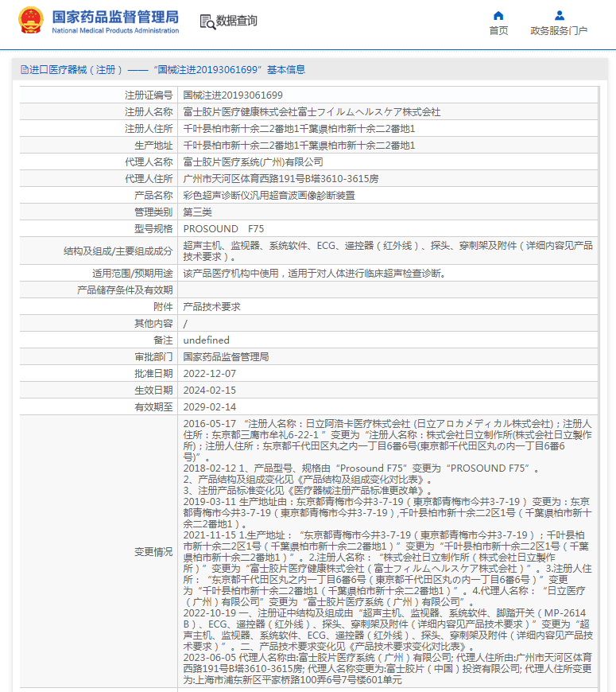Click intended use text 该产品医疗机构中使用

click(x=316, y=274)
